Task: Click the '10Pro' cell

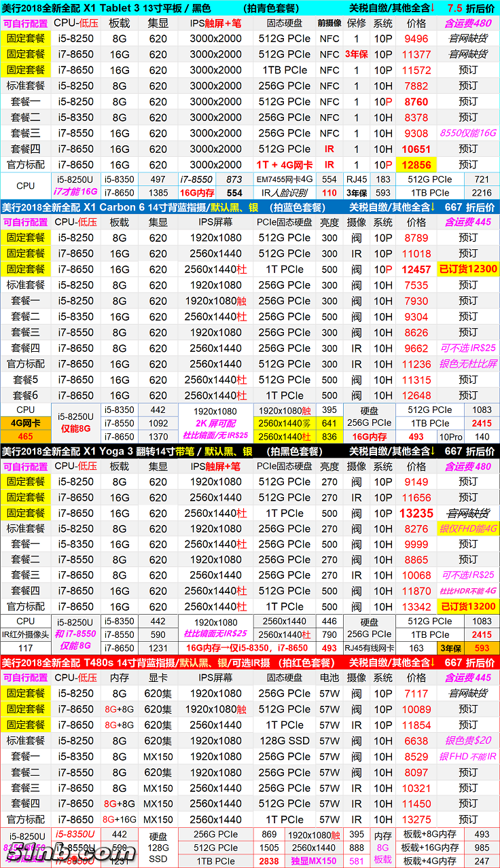Action: click(449, 437)
